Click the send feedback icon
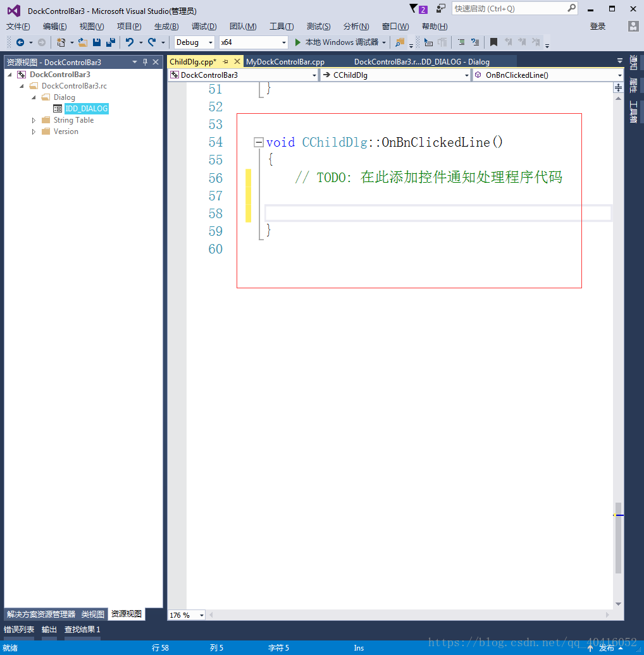The image size is (644, 655). tap(440, 8)
